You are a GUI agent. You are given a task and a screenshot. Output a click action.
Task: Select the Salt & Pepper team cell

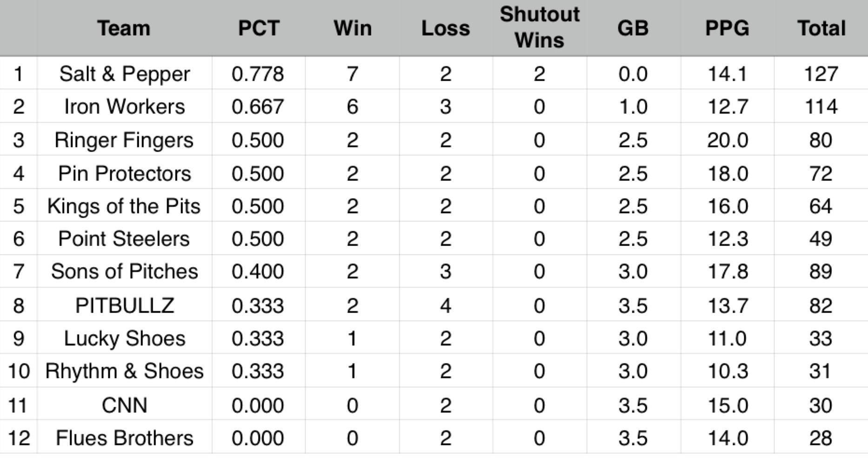(124, 73)
